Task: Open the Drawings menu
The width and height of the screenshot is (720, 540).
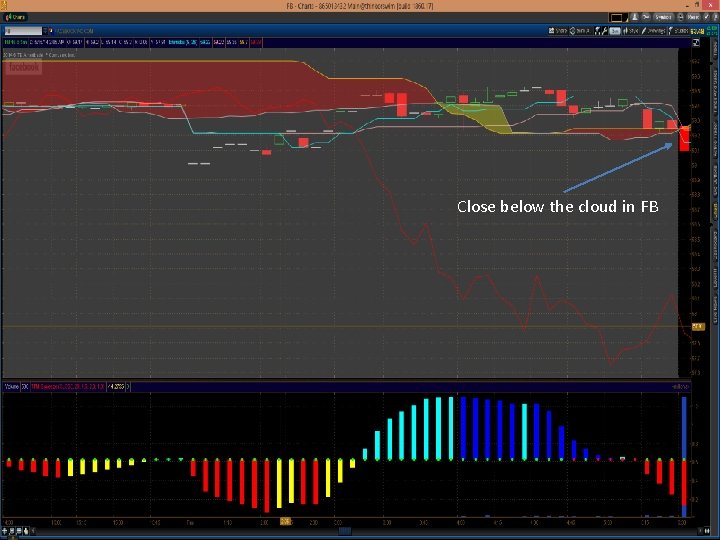Action: point(653,31)
